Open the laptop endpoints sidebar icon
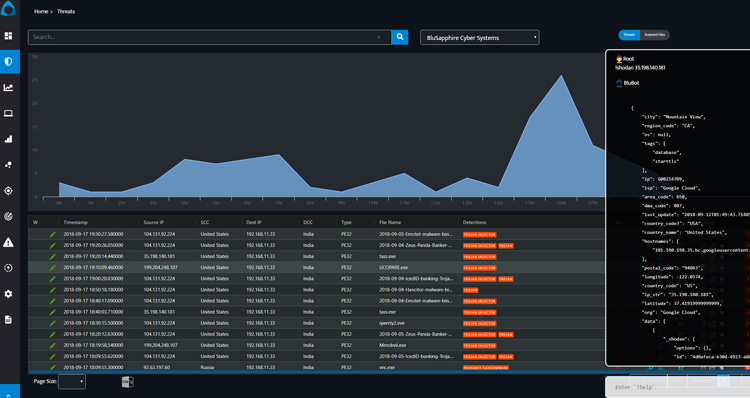750x398 pixels. tap(8, 113)
